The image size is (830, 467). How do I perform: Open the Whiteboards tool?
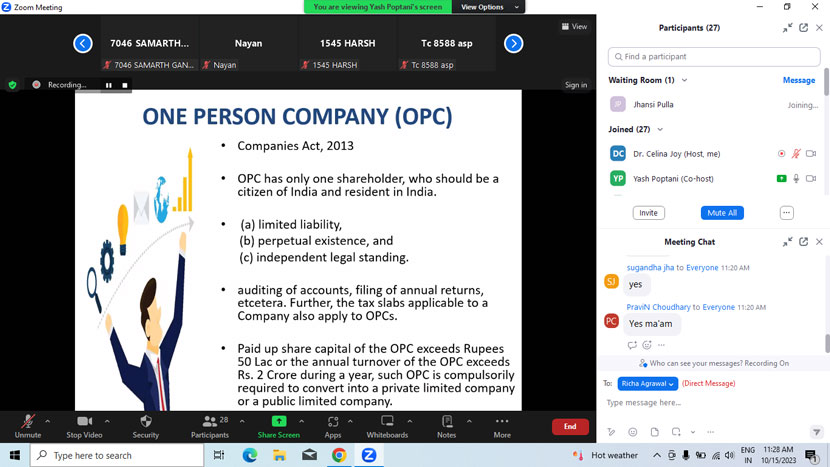[387, 421]
